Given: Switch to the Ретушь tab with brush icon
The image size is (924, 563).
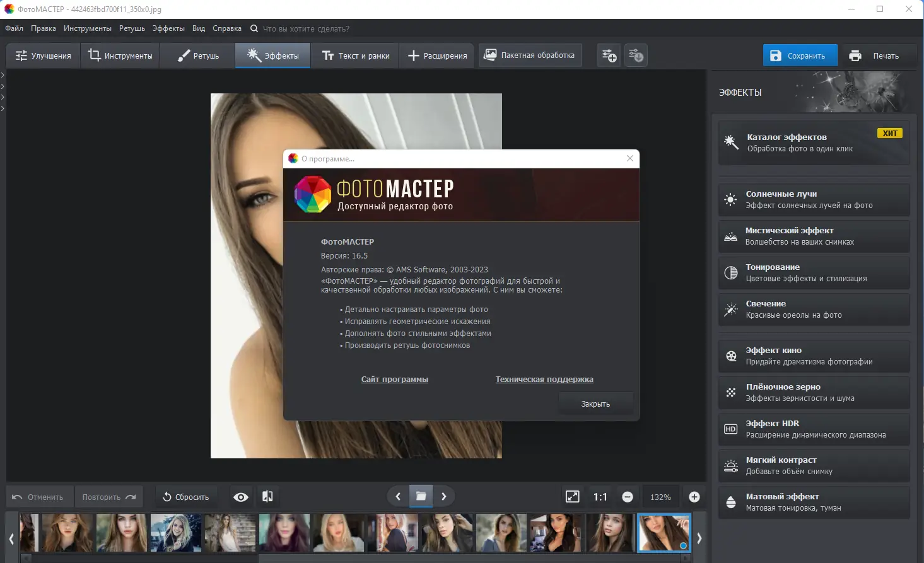Looking at the screenshot, I should [x=197, y=55].
